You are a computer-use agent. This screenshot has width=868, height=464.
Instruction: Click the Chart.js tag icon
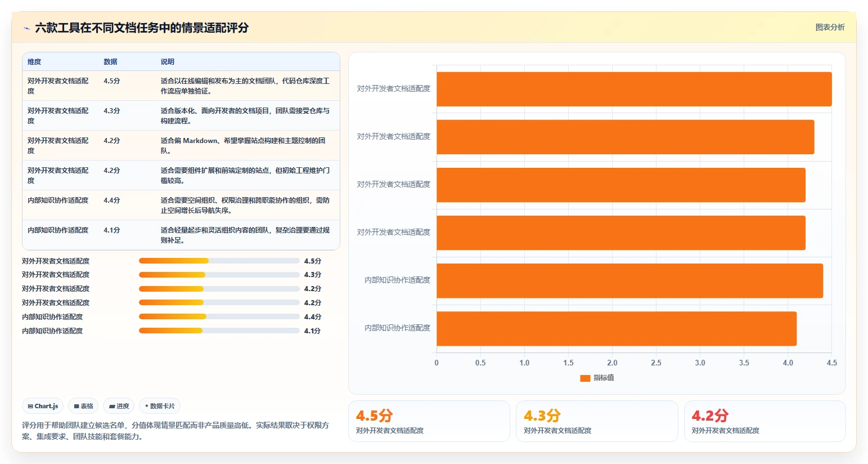coord(30,406)
